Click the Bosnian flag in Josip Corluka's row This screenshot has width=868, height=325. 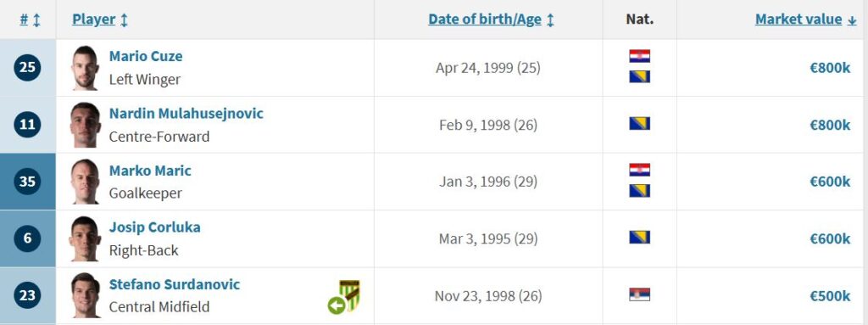click(639, 238)
